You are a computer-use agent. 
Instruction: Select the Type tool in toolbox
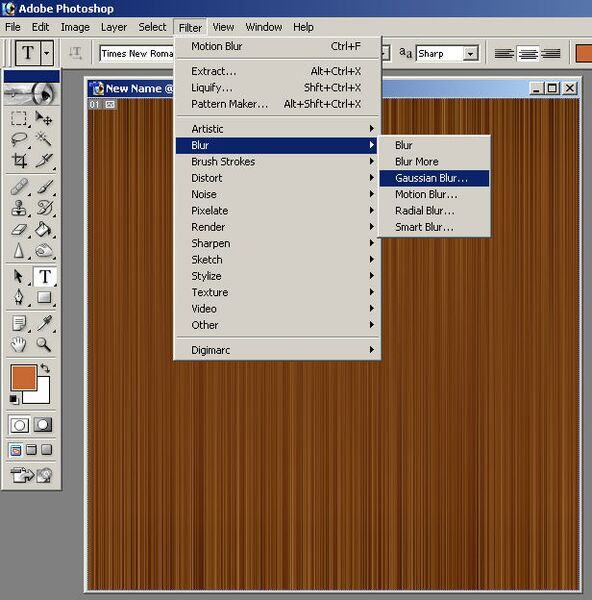(44, 276)
